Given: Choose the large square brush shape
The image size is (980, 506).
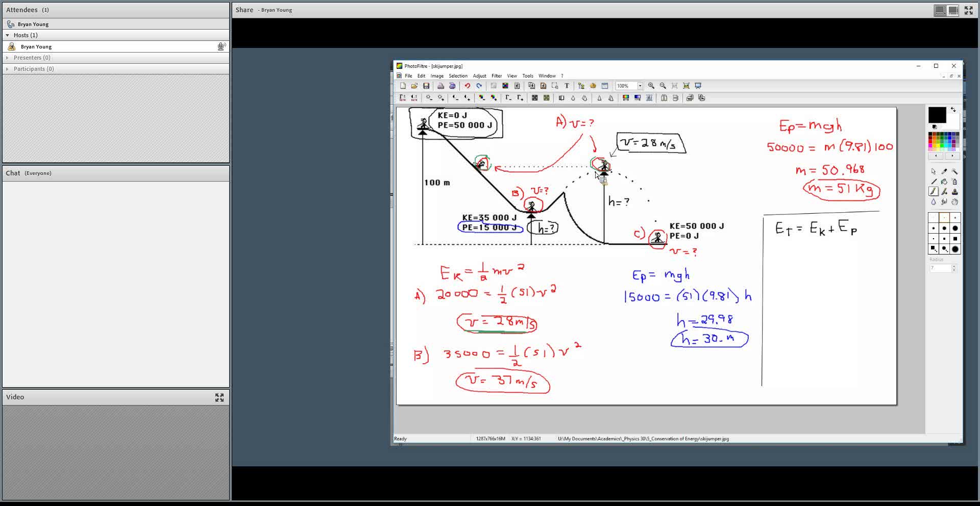Looking at the screenshot, I should click(x=955, y=239).
